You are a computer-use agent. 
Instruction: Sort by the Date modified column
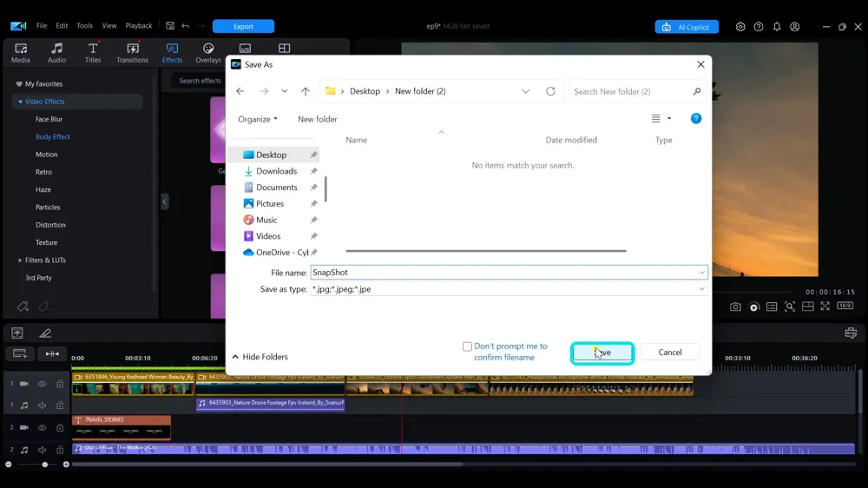tap(571, 140)
